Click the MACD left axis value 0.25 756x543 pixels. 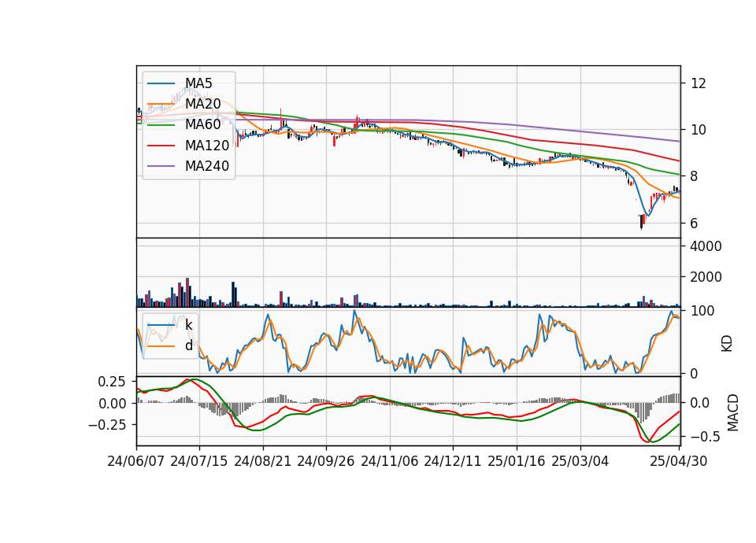112,382
